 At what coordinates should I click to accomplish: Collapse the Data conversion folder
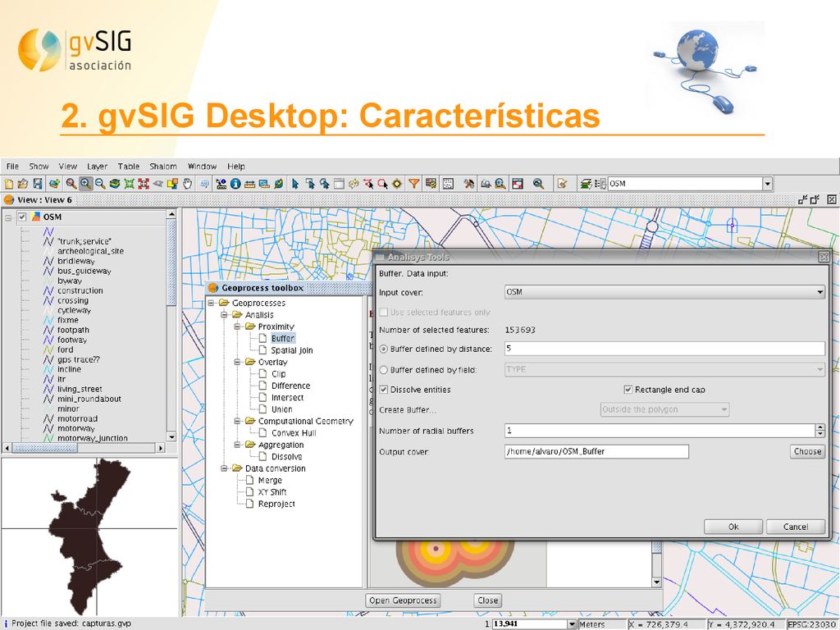tap(224, 468)
